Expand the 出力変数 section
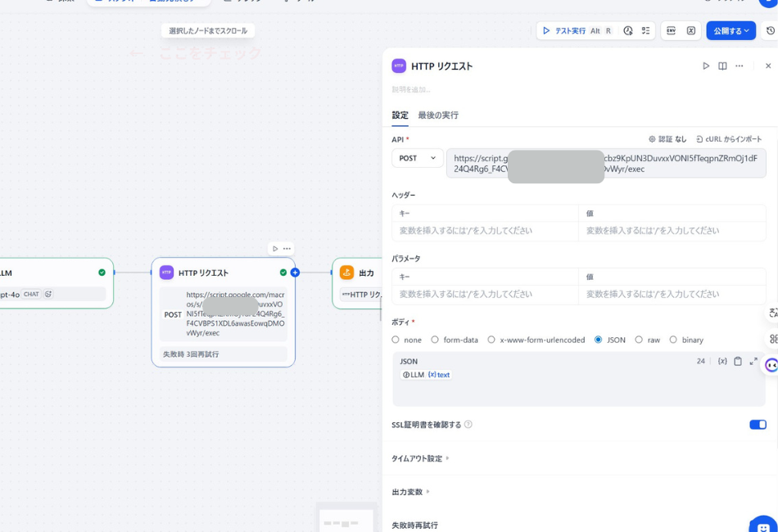This screenshot has width=778, height=532. pyautogui.click(x=409, y=492)
